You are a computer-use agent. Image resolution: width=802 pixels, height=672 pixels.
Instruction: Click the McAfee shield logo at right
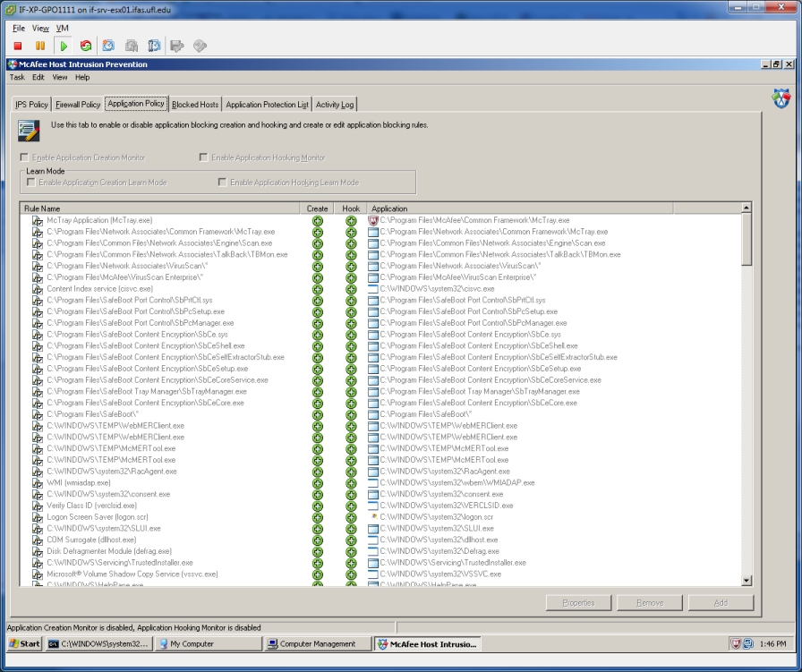781,98
